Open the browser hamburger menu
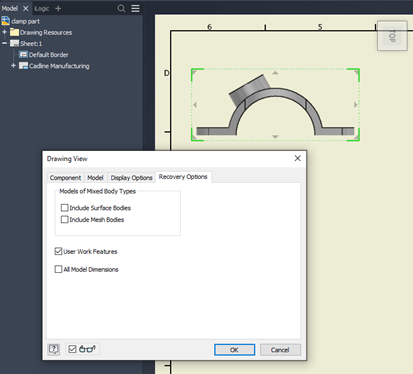Screen dimensions: 413x374 [x=135, y=8]
